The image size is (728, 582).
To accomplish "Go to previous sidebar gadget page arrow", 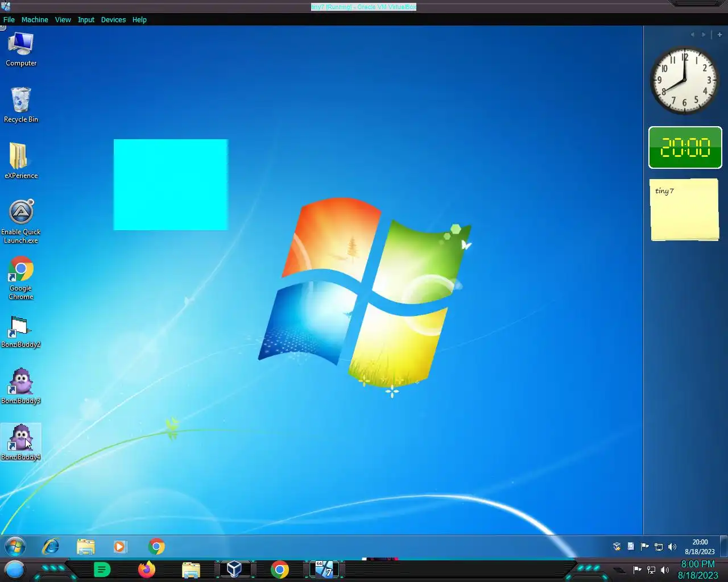I will pyautogui.click(x=692, y=35).
